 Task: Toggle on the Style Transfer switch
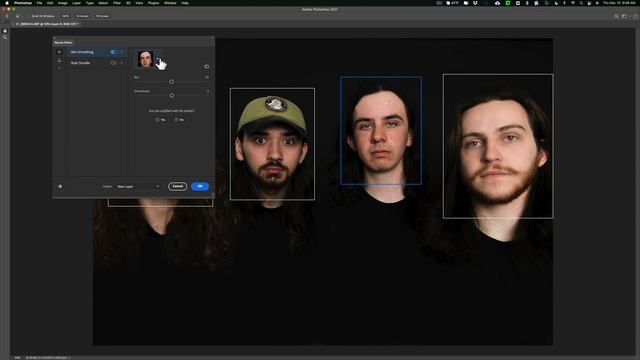pyautogui.click(x=113, y=63)
